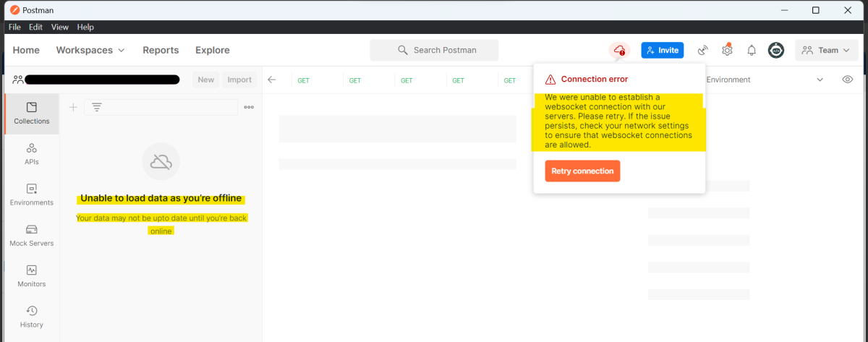Click the cloud sync connection error icon
Screen dimensions: 868x342
619,50
